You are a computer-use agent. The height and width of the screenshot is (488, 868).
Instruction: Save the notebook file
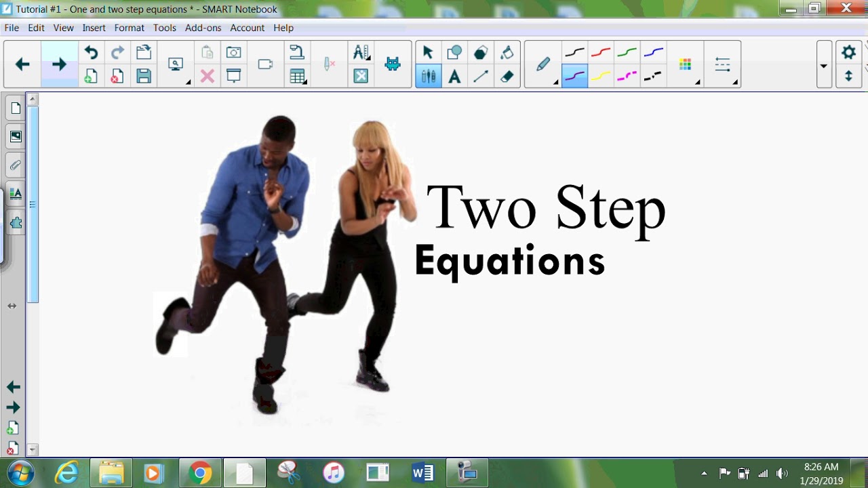[x=143, y=76]
